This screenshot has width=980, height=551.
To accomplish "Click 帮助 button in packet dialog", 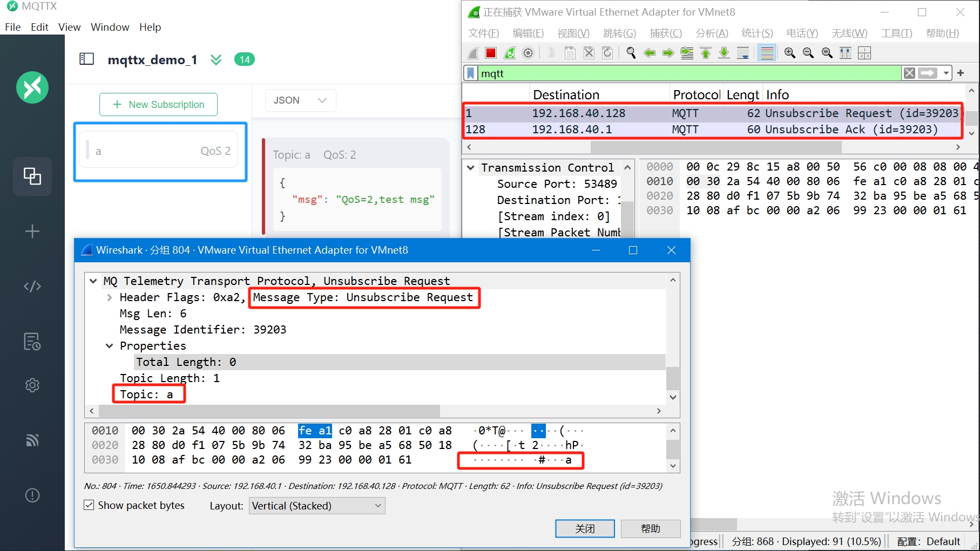I will click(651, 529).
